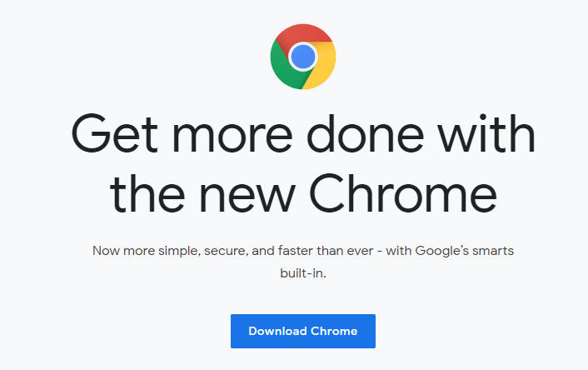The image size is (588, 370).
Task: Click the word "smarts" in the subtitle
Action: [517, 251]
